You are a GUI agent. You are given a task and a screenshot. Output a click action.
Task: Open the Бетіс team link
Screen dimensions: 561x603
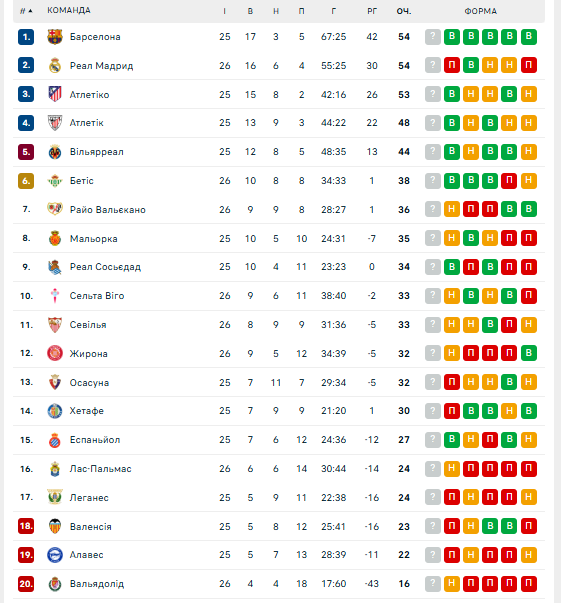click(x=82, y=181)
